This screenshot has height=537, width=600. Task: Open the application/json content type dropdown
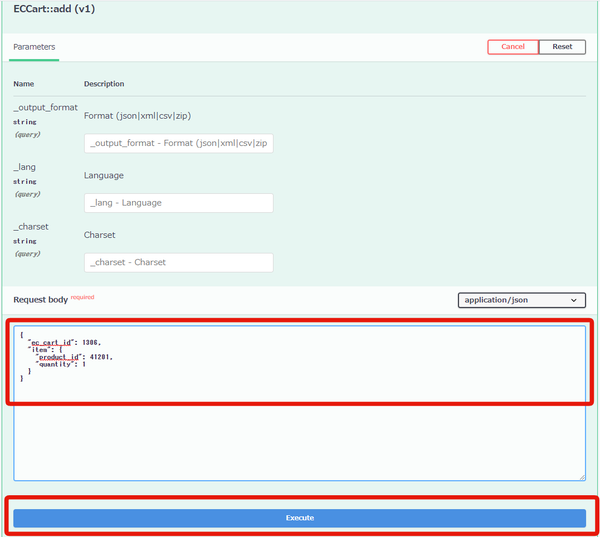[522, 300]
